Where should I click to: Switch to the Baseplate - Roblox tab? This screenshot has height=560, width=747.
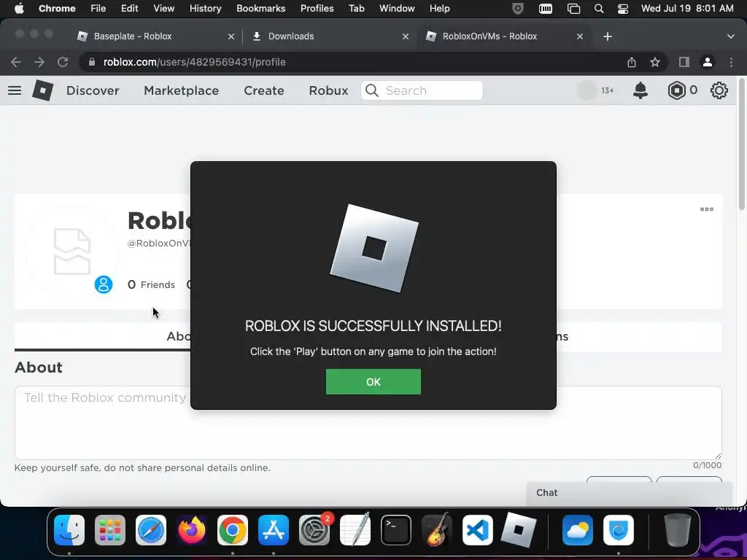point(133,36)
